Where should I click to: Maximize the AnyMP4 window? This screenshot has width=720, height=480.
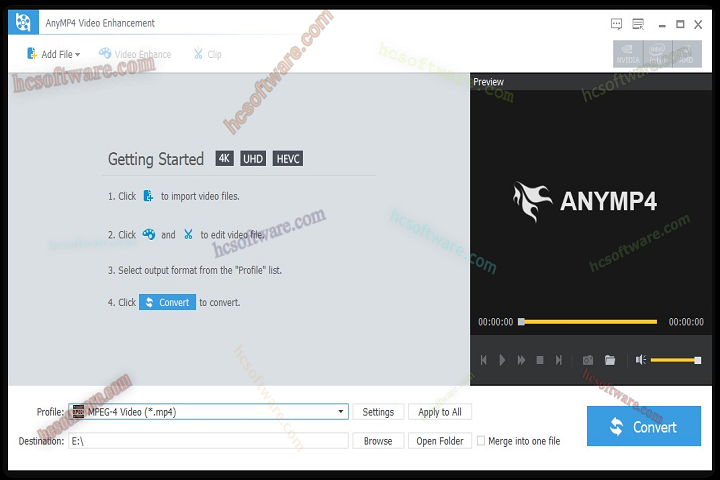pos(680,24)
